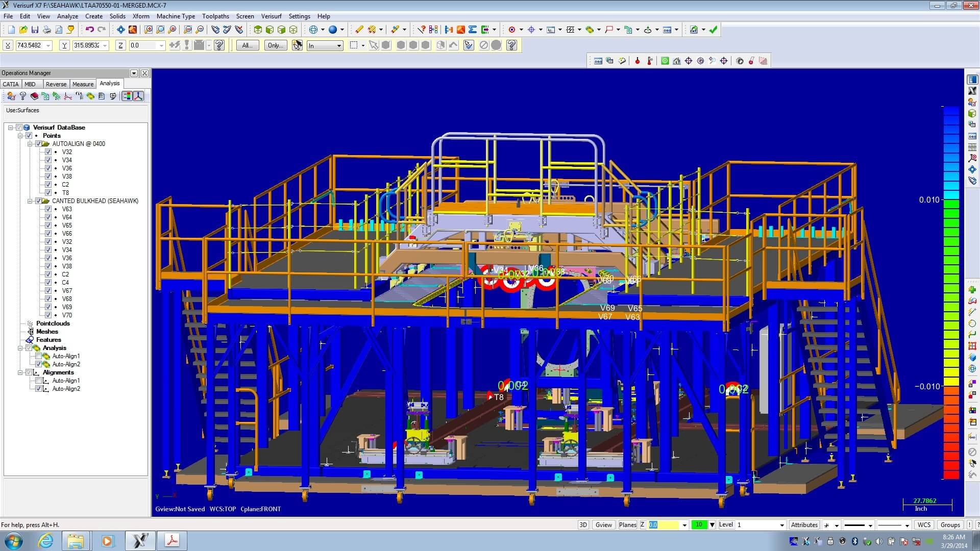
Task: Click the home icon in device toolbar
Action: [676, 61]
